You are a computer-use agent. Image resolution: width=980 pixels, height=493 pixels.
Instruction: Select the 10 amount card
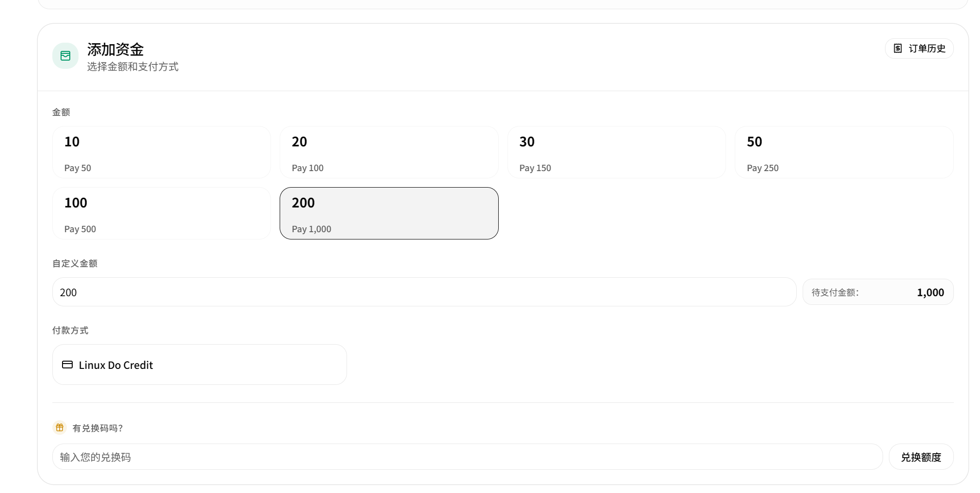pos(161,152)
